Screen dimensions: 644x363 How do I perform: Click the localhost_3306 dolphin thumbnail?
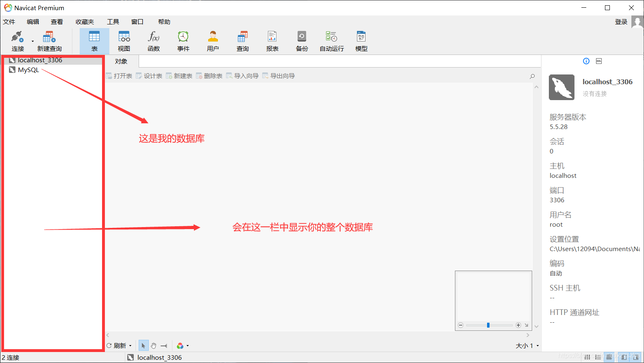click(x=561, y=87)
